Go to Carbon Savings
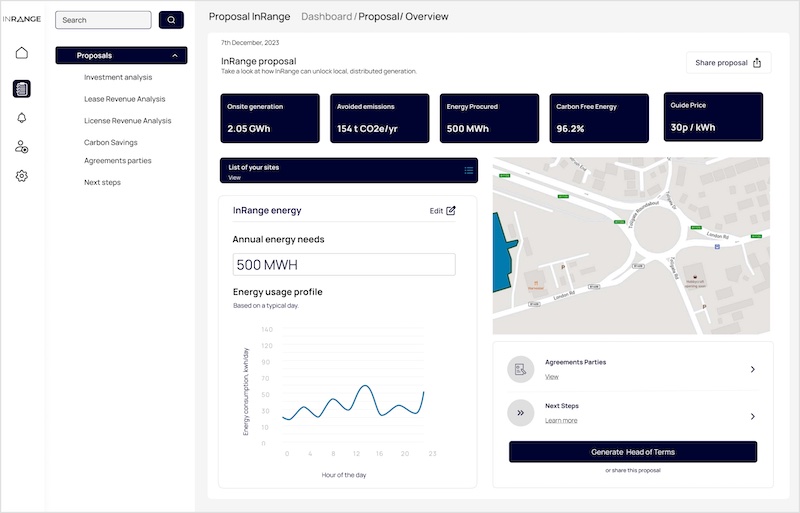The height and width of the screenshot is (513, 800). 111,142
